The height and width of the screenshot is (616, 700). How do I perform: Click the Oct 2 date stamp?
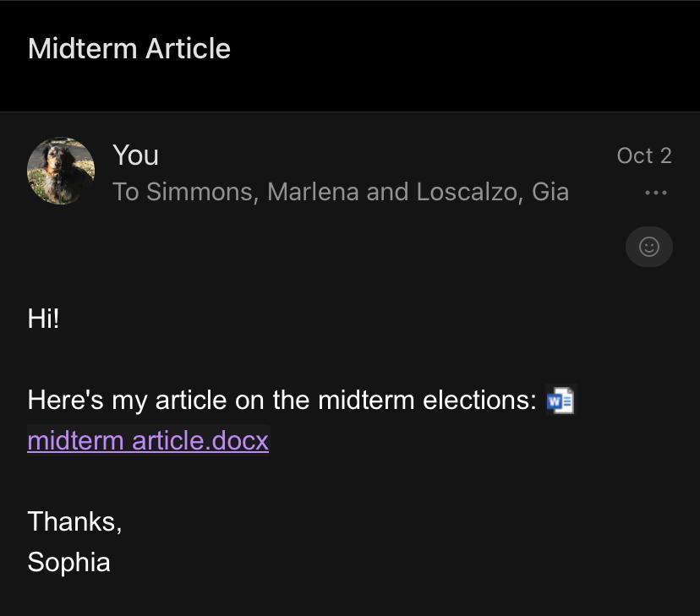pyautogui.click(x=643, y=155)
